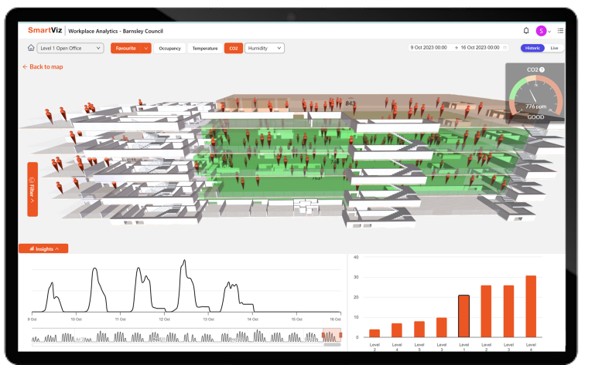Viewport: 595px width, 365px height.
Task: Switch to the Temperature metric
Action: pyautogui.click(x=205, y=48)
